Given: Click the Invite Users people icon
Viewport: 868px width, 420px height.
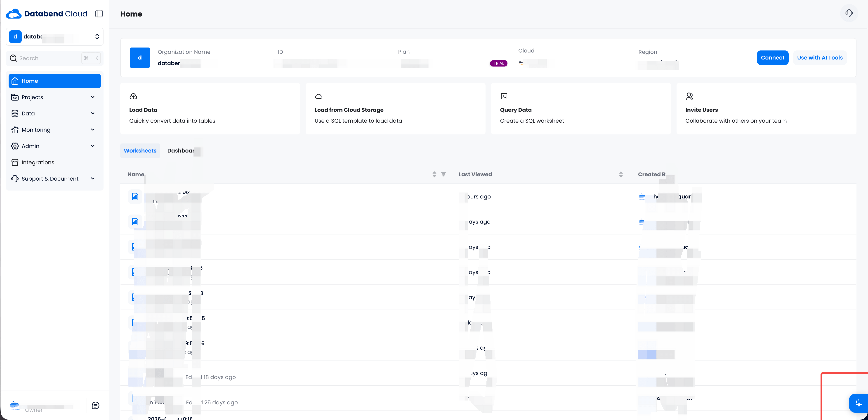Looking at the screenshot, I should tap(690, 96).
